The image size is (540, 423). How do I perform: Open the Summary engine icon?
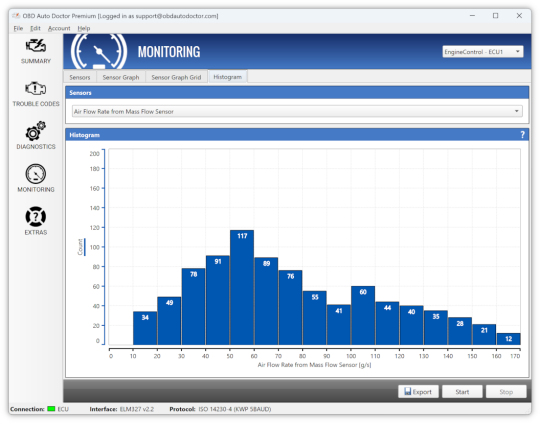(35, 46)
